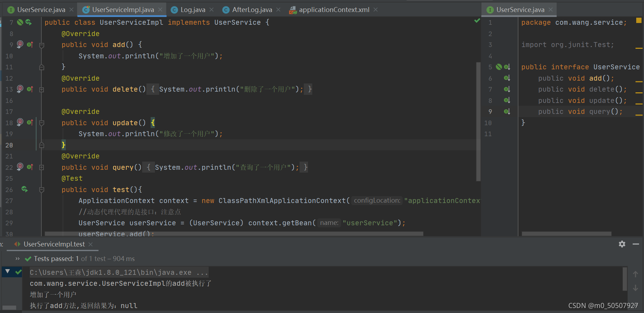Click implemented-by icon beside delete() in interface
Screen dimensions: 644x313
[507, 89]
